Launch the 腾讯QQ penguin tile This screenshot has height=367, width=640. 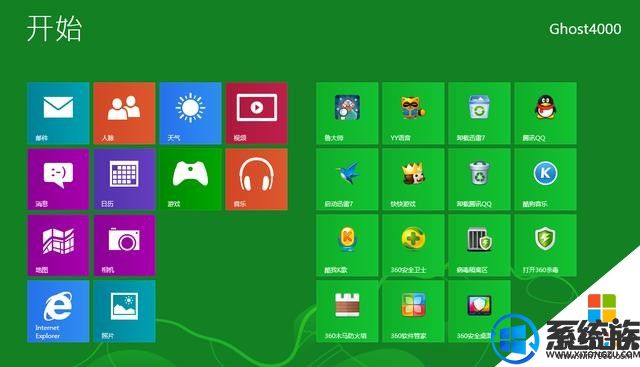545,113
